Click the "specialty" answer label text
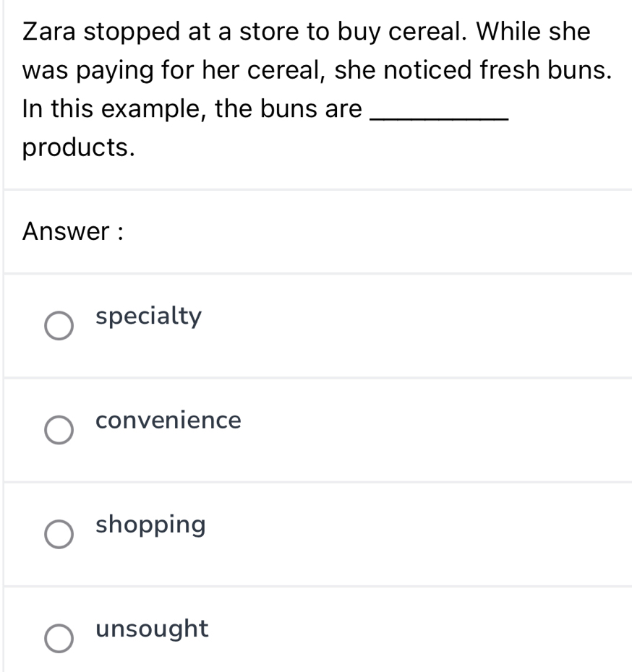 click(x=149, y=316)
